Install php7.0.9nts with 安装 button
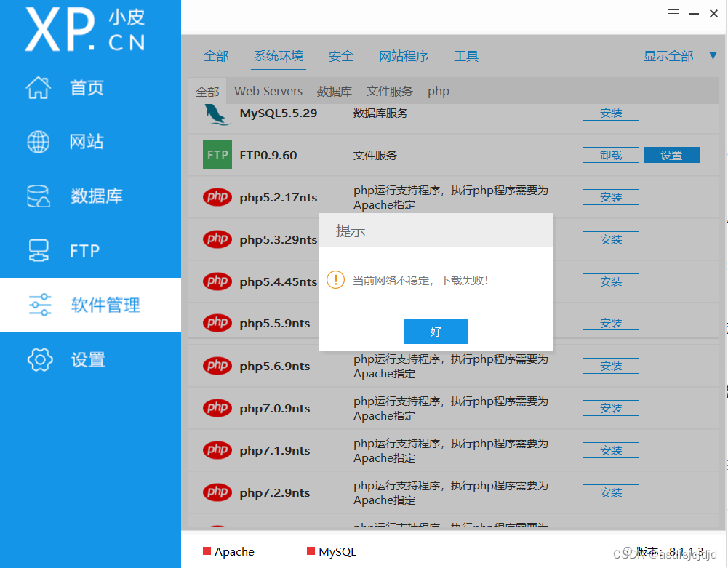This screenshot has width=728, height=568. (x=610, y=408)
